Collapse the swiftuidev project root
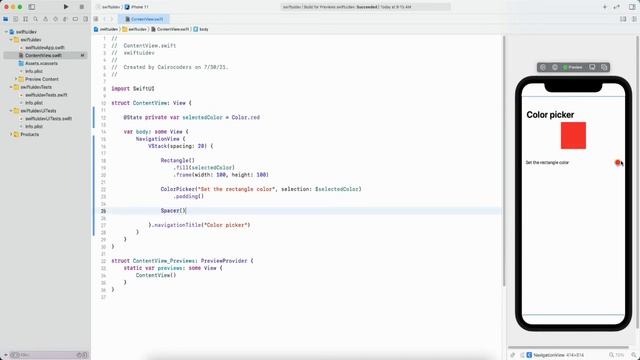The height and width of the screenshot is (360, 640). [x=6, y=32]
